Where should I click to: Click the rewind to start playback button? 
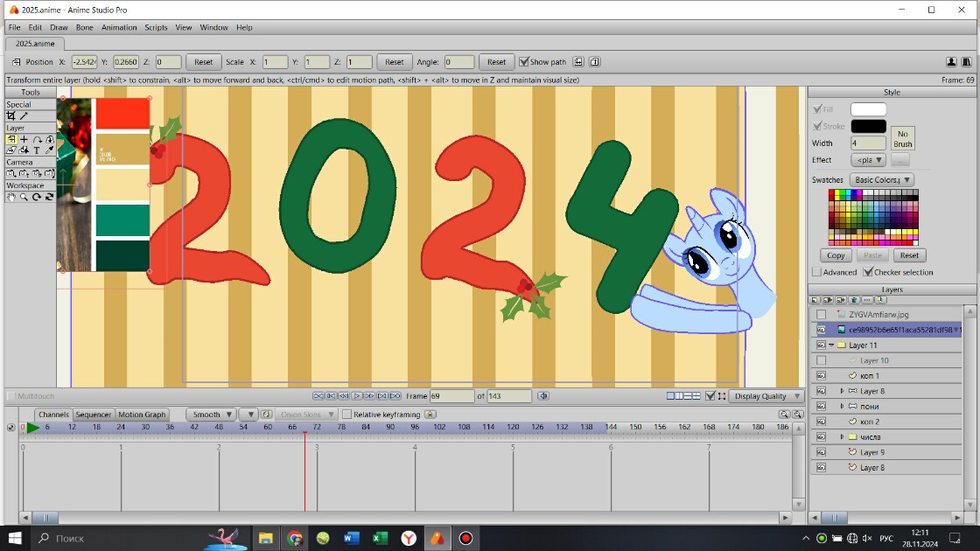click(x=318, y=396)
